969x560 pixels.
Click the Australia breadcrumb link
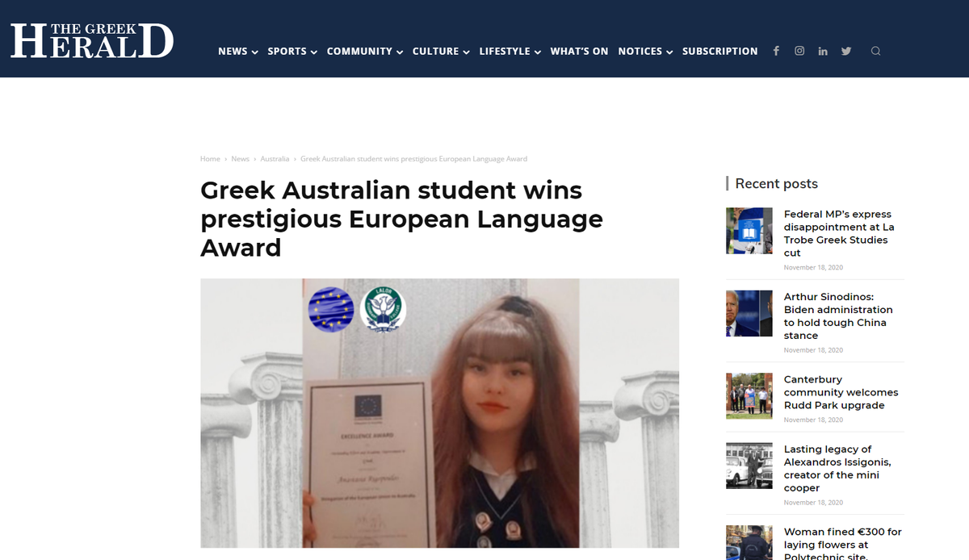pyautogui.click(x=275, y=159)
